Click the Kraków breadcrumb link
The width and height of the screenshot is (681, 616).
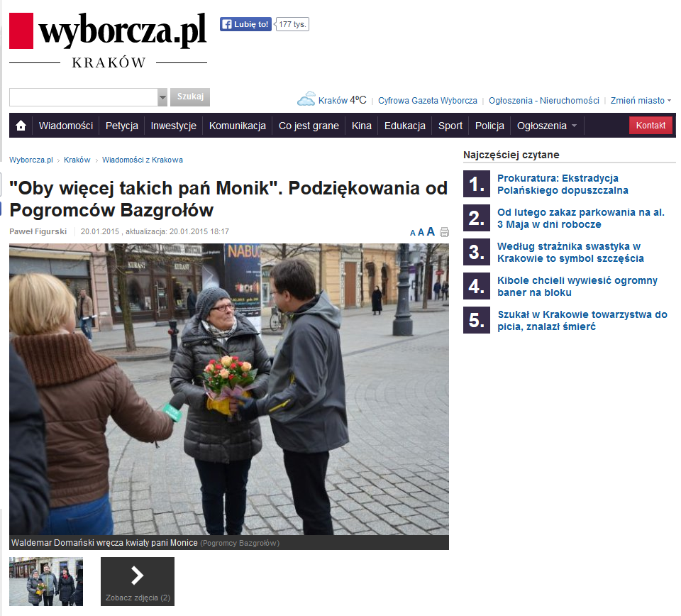[77, 160]
